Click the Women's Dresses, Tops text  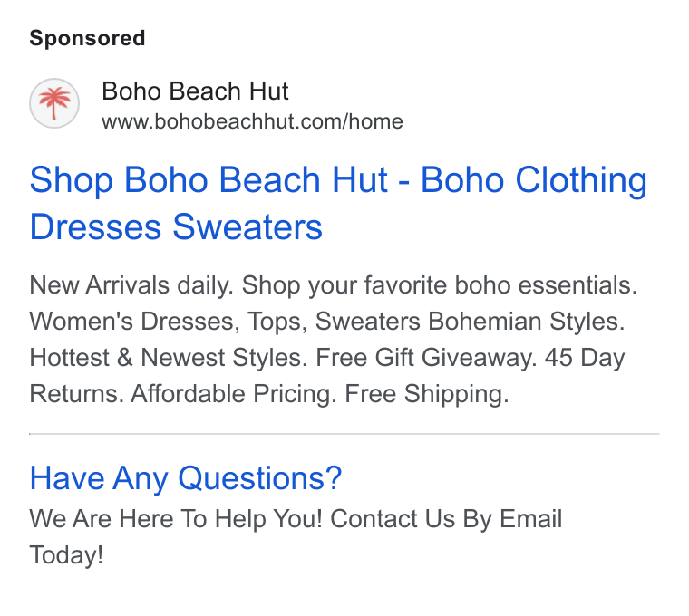click(x=169, y=322)
